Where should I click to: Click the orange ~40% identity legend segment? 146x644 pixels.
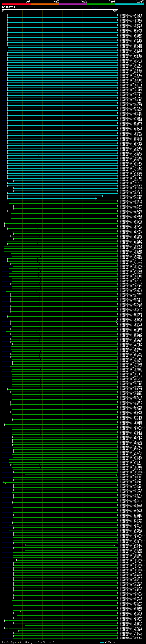pyautogui.click(x=45, y=4)
